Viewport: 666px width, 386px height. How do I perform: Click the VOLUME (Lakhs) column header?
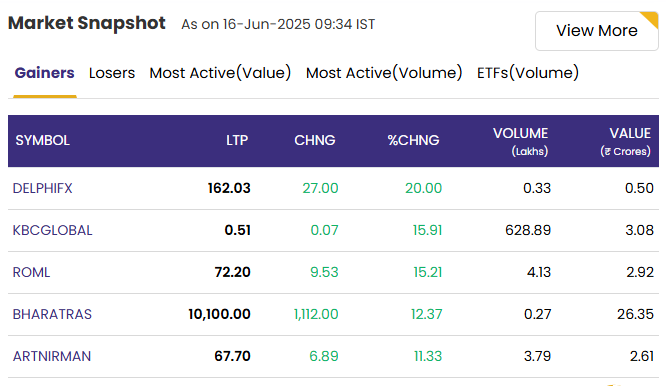coord(520,141)
